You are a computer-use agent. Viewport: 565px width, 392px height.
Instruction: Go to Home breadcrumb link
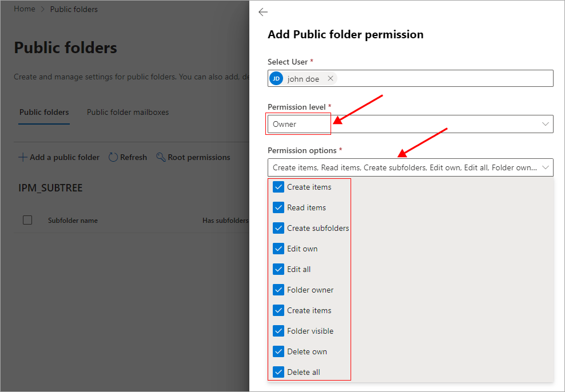(x=24, y=9)
